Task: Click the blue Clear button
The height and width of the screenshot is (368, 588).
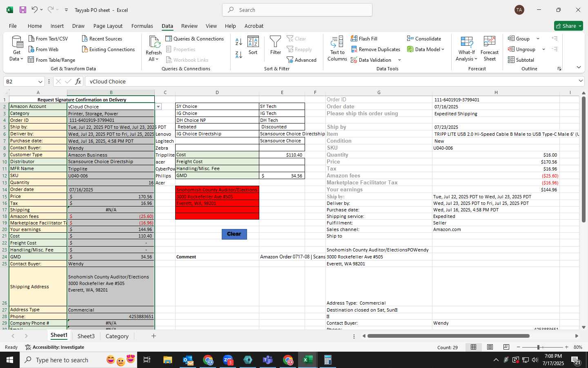Action: 234,234
